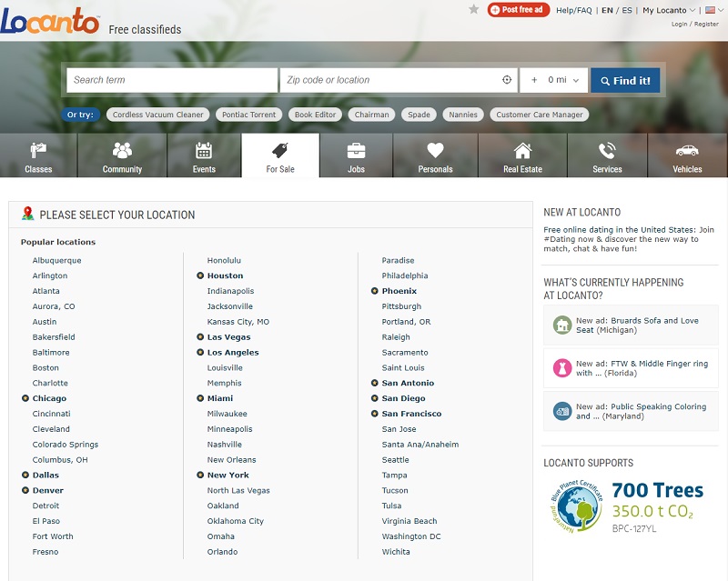Select Paradise location
The width and height of the screenshot is (728, 581).
[398, 260]
